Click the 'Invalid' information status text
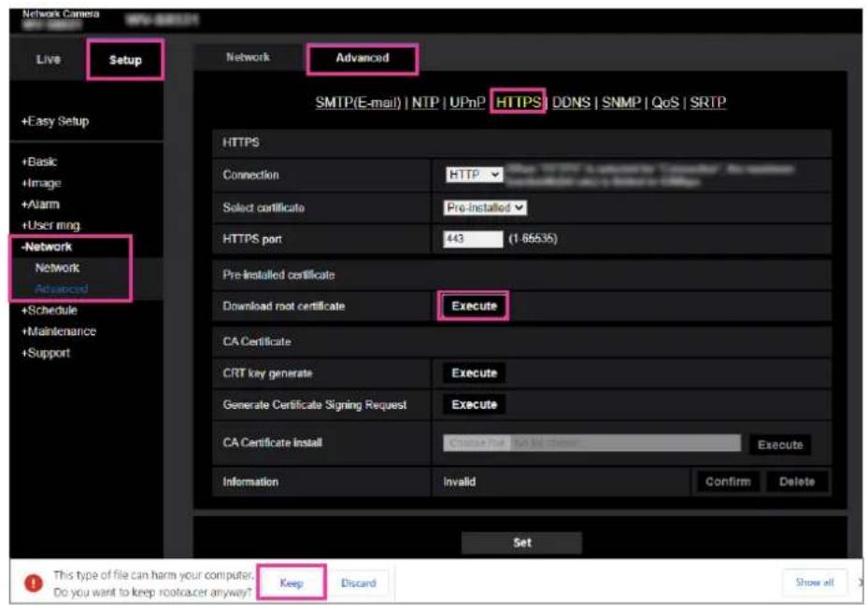The image size is (868, 605). click(x=460, y=482)
